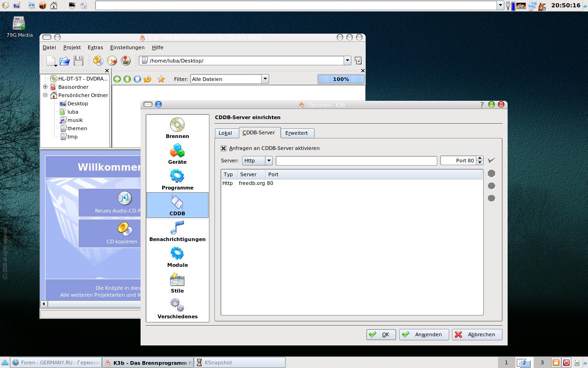Switch to the KSnapshot taskbar entry
Viewport: 588px width, 368px height.
point(240,362)
